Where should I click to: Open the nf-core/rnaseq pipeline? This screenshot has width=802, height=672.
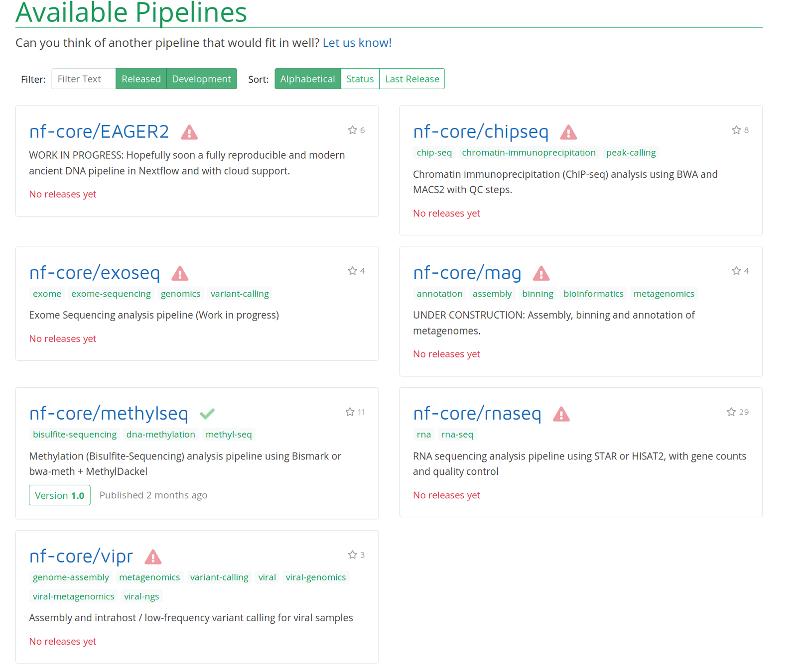(477, 413)
